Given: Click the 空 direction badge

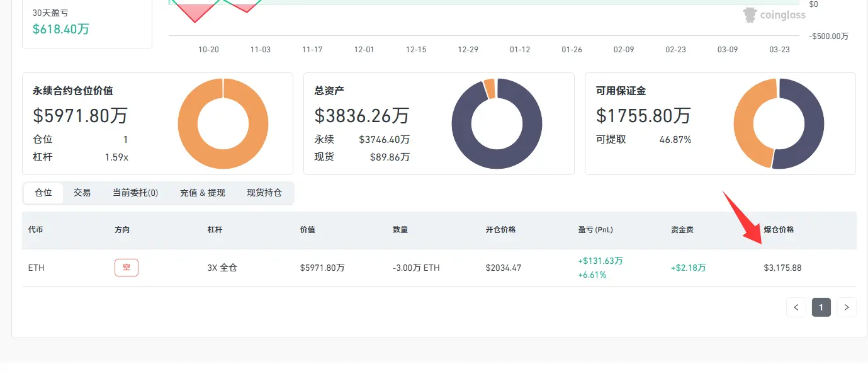Looking at the screenshot, I should coord(127,268).
